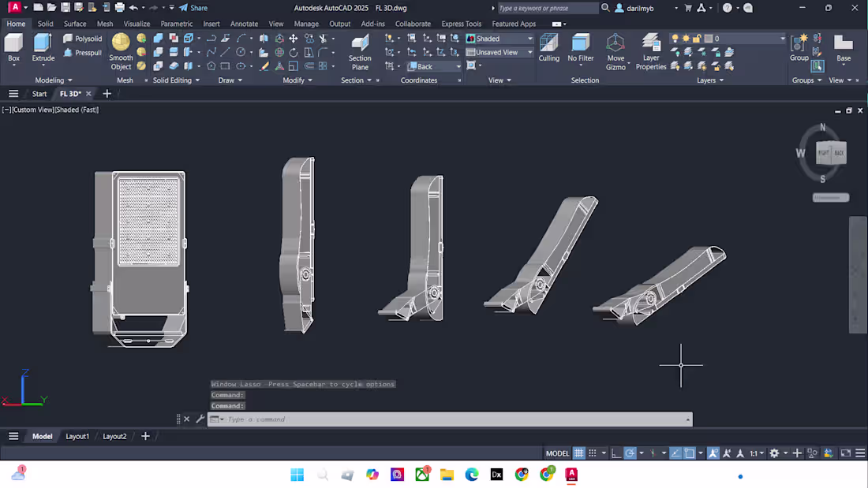Open the Layout1 tab

tap(77, 436)
